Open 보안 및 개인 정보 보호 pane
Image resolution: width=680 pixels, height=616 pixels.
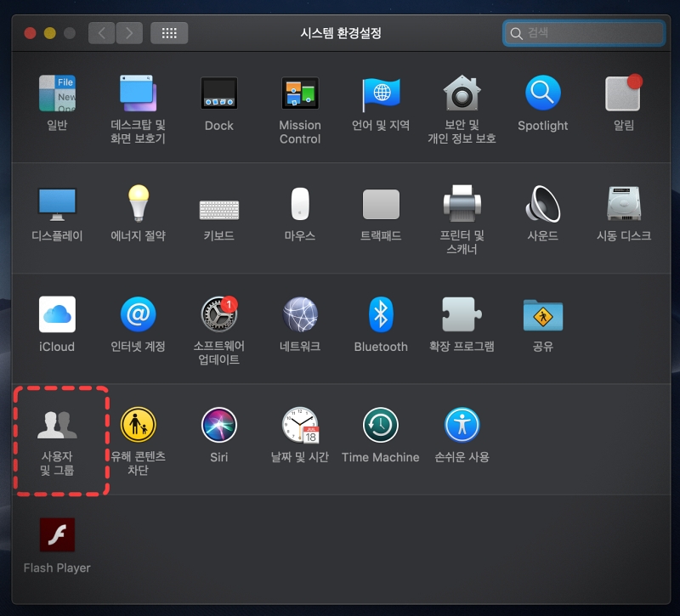click(462, 93)
